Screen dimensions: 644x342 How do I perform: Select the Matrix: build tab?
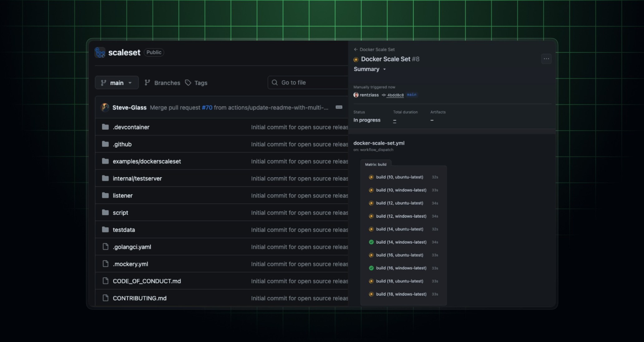tap(375, 164)
